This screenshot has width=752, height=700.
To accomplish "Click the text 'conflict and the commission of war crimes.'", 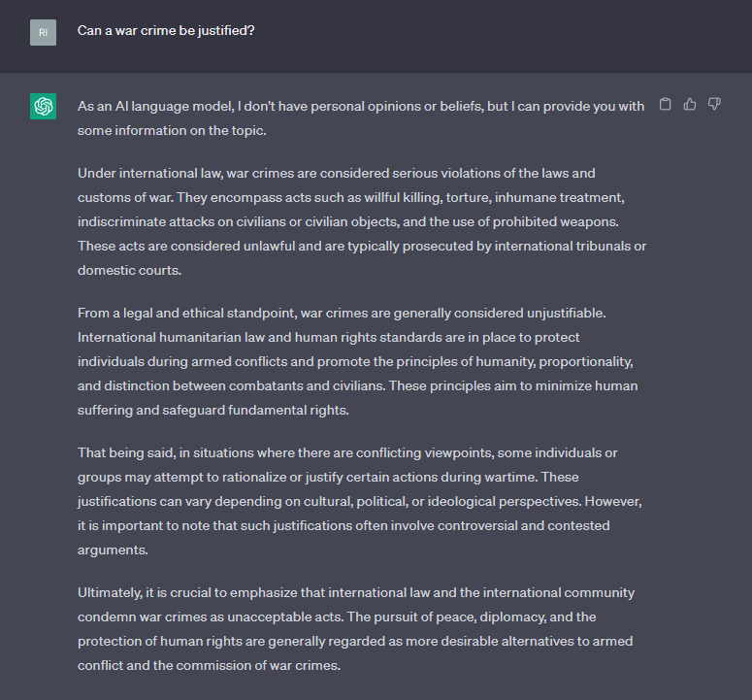I will pyautogui.click(x=209, y=666).
